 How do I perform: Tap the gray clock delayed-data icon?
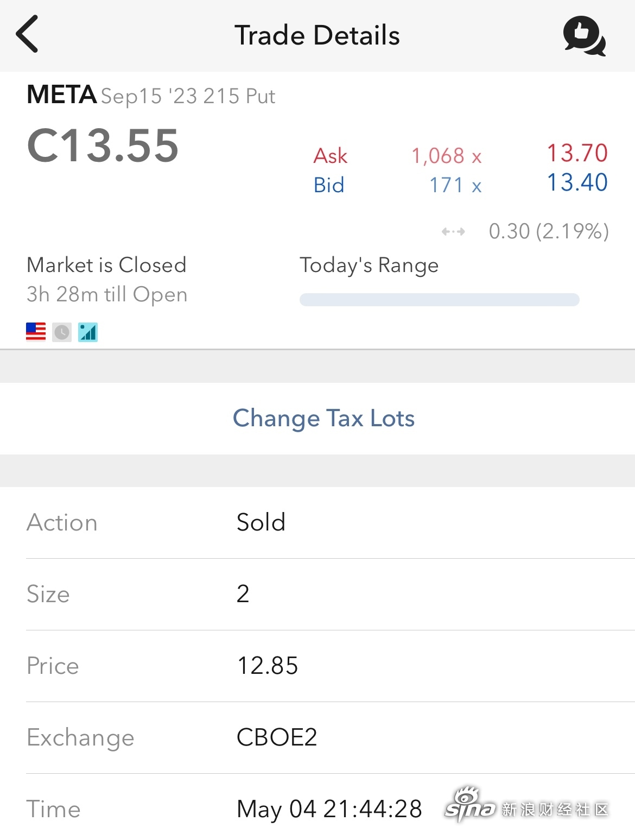pos(62,332)
